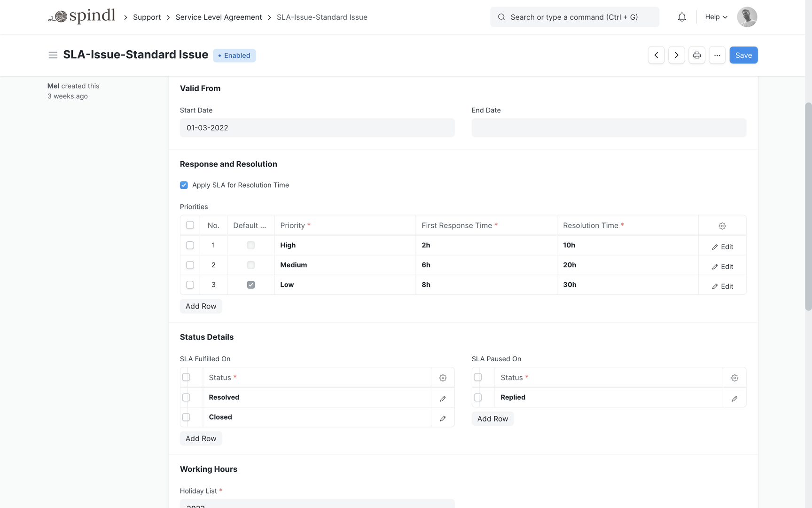
Task: Go to next document arrow
Action: coord(676,55)
